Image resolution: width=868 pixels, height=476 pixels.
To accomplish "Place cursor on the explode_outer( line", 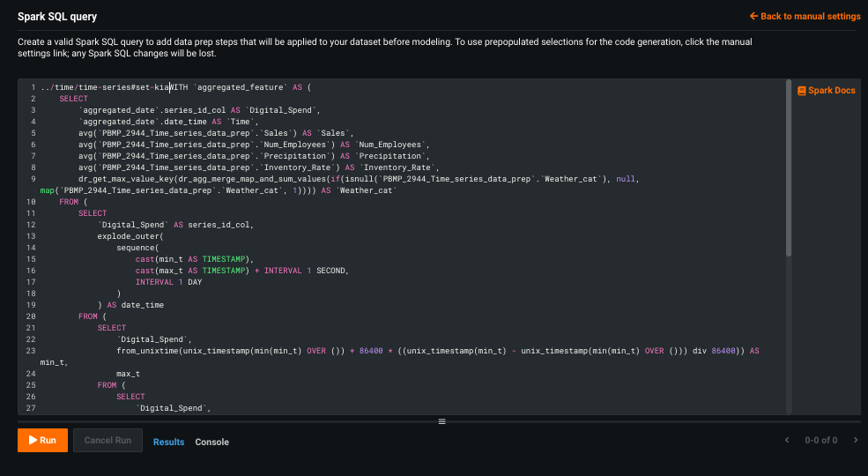I will [130, 236].
